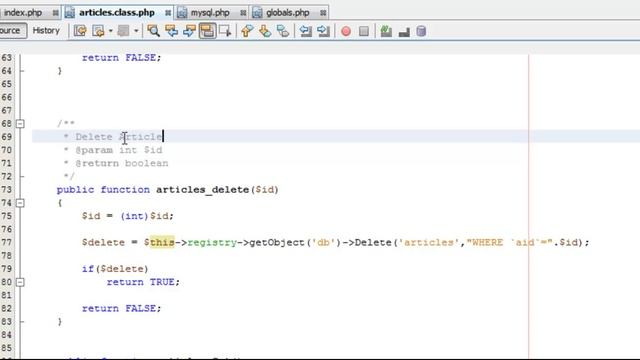Viewport: 640px width, 360px height.
Task: Close the globals.php tab
Action: pos(323,13)
